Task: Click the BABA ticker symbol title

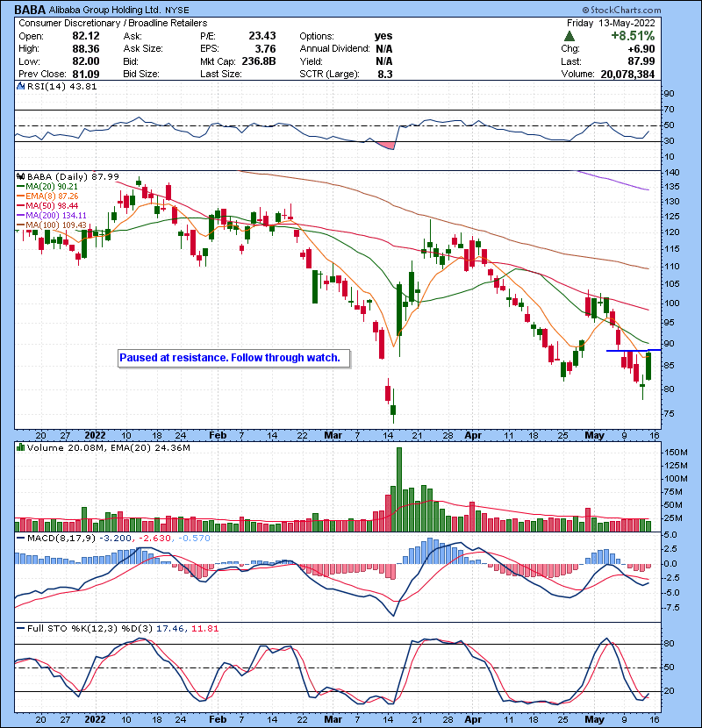Action: point(30,10)
